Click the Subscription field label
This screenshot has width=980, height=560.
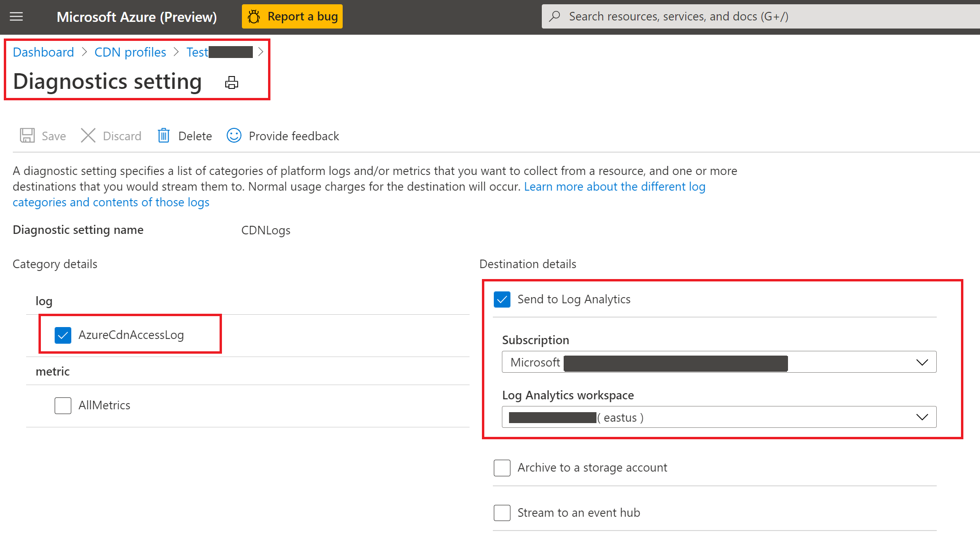point(536,340)
